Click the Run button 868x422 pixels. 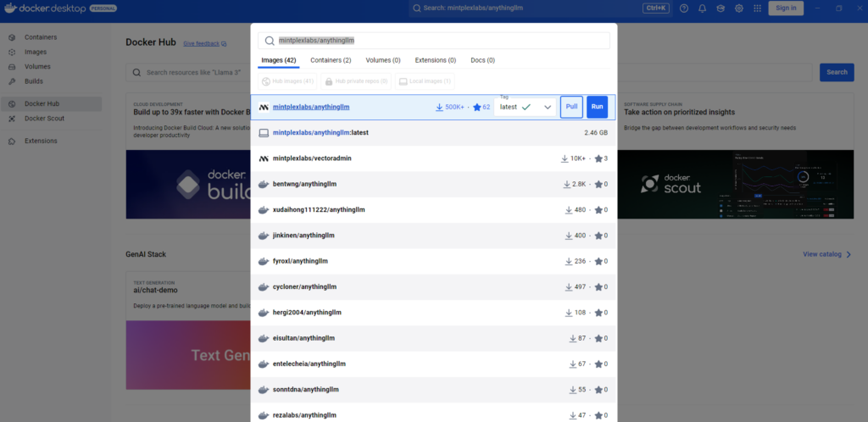coord(597,108)
